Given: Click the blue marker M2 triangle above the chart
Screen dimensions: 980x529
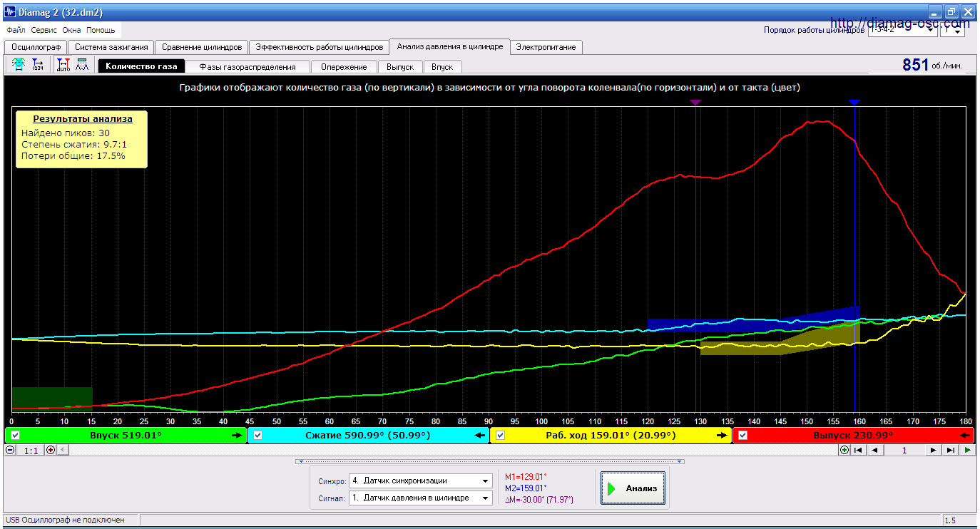Looking at the screenshot, I should pos(855,103).
